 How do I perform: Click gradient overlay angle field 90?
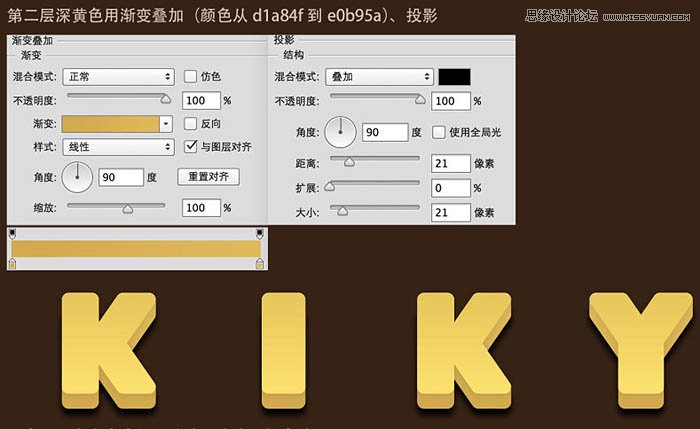tap(121, 177)
